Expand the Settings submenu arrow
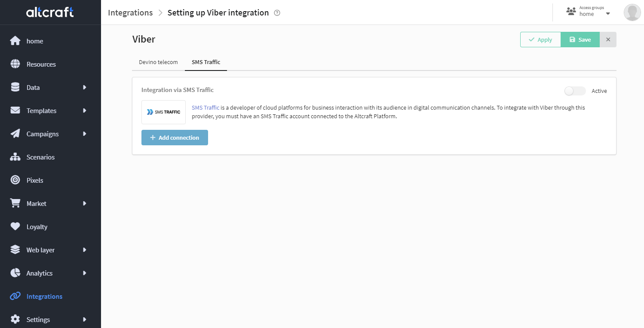This screenshot has height=328, width=644. tap(85, 319)
